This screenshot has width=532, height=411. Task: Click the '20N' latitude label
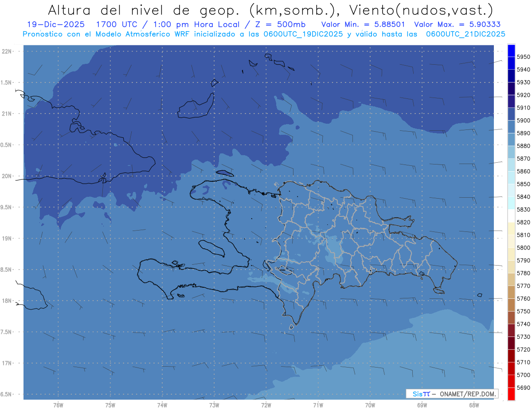(x=7, y=176)
